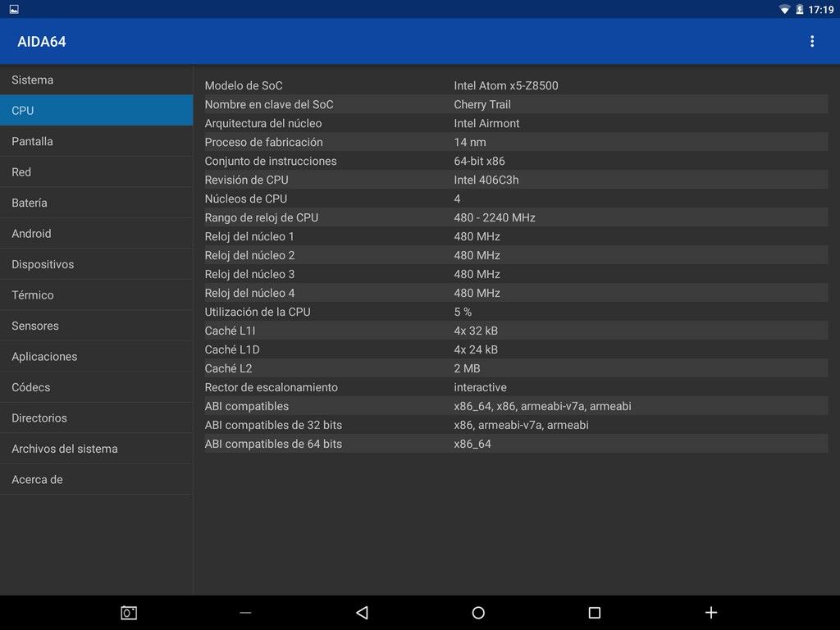Tap the screenshot camera icon in navigation bar
Viewport: 840px width, 630px height.
(x=129, y=612)
